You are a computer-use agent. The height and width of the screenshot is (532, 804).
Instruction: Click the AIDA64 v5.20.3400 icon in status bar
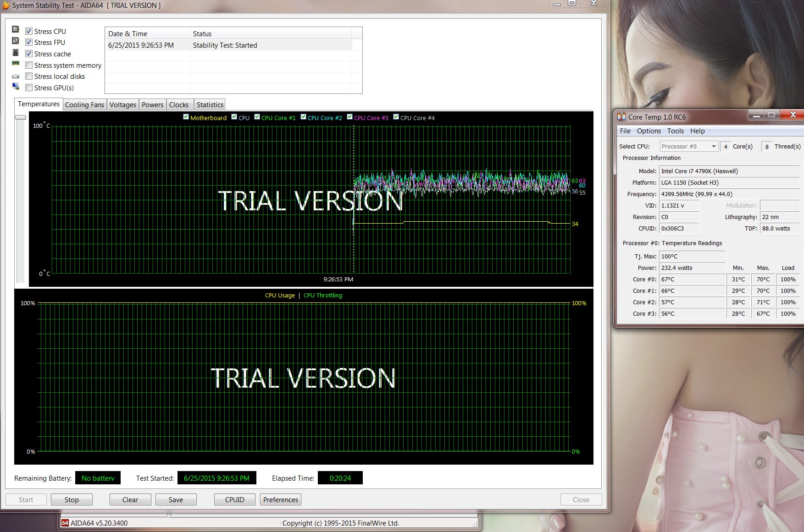click(65, 523)
